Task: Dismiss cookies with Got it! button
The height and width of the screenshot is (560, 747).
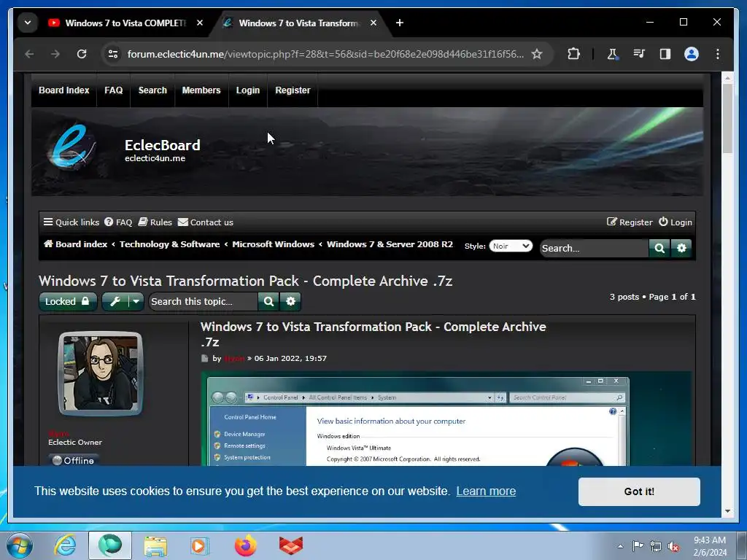Action: tap(639, 491)
